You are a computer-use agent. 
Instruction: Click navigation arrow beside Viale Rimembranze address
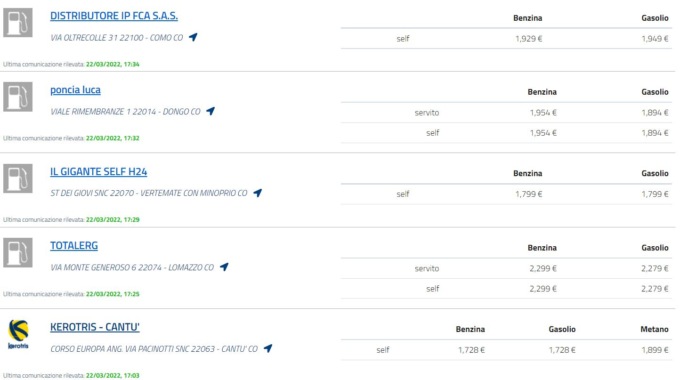[210, 111]
